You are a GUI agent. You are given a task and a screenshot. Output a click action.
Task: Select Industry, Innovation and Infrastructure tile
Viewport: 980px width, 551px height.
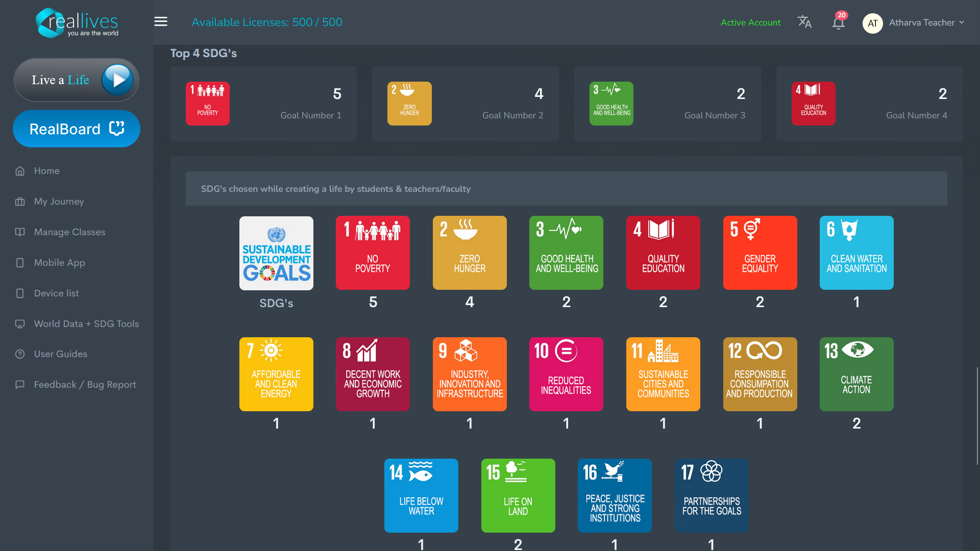tap(470, 374)
